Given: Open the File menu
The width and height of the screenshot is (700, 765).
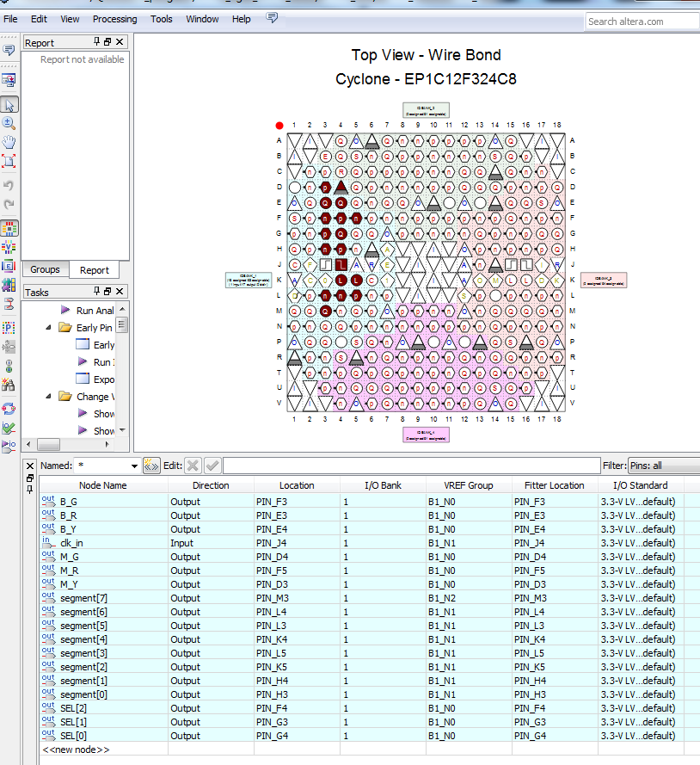Looking at the screenshot, I should coord(10,19).
